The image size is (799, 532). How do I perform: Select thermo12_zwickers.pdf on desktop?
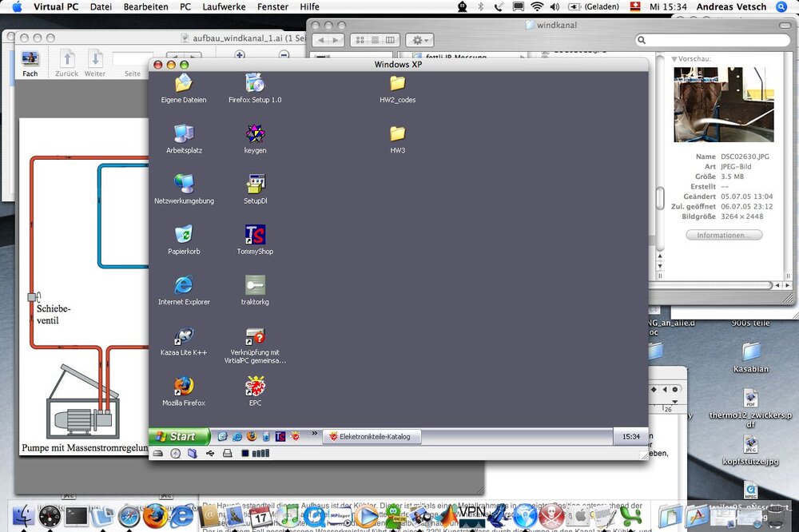pos(750,408)
